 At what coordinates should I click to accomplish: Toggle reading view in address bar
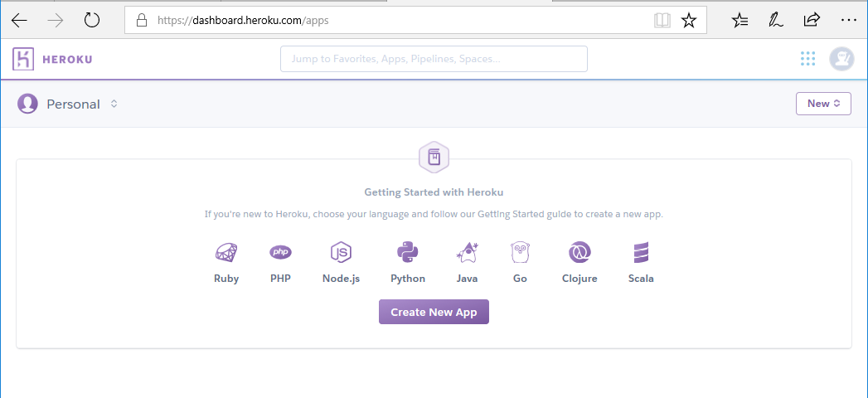(662, 20)
